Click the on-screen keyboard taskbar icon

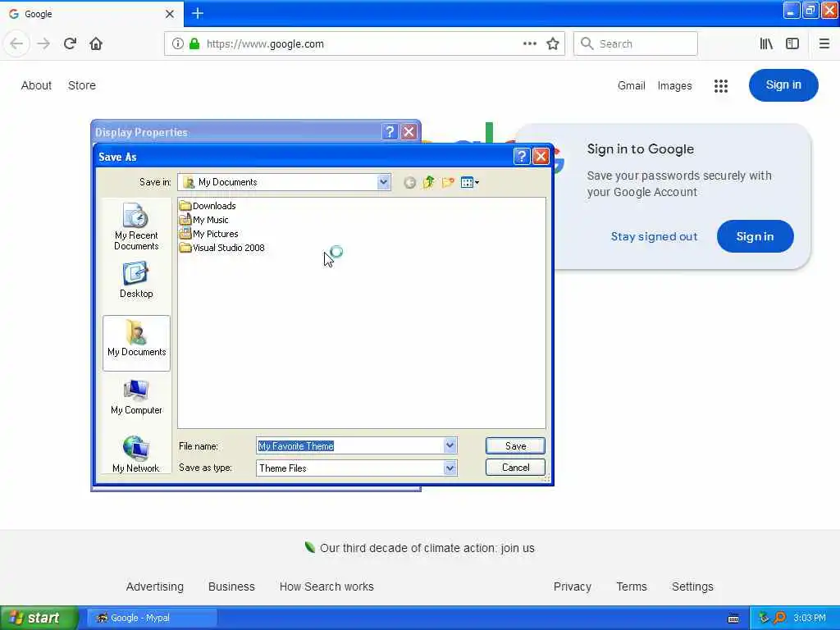click(733, 619)
